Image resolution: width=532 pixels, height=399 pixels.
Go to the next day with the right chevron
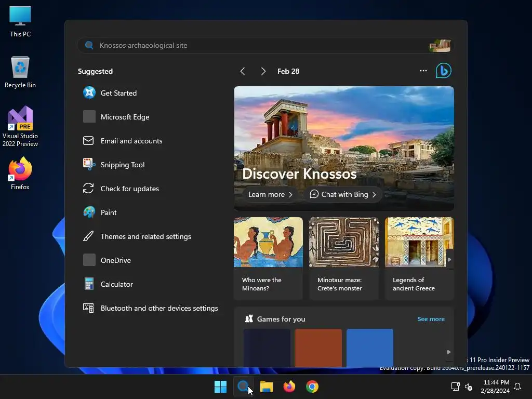click(x=263, y=71)
